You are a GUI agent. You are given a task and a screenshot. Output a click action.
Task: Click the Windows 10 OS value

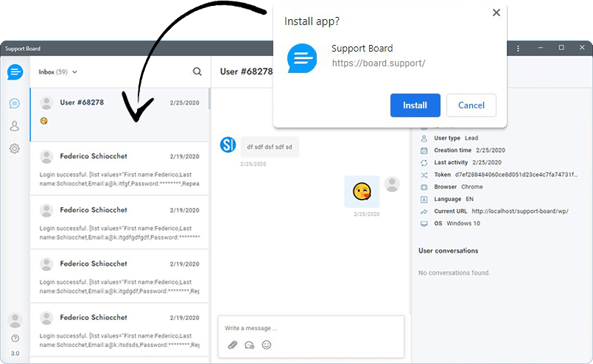click(x=463, y=223)
